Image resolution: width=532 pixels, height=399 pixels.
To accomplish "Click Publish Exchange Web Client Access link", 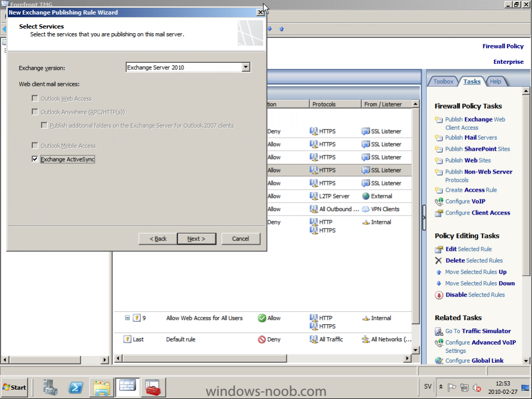I will coord(475,124).
